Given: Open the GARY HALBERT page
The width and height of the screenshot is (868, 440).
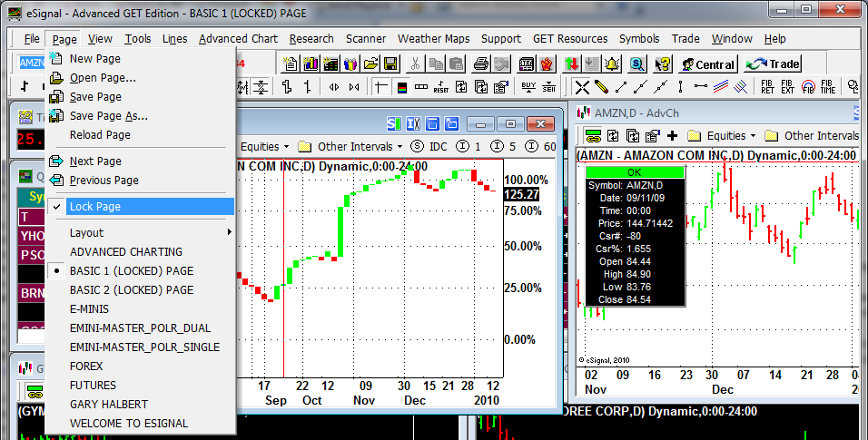Looking at the screenshot, I should coord(141,405).
